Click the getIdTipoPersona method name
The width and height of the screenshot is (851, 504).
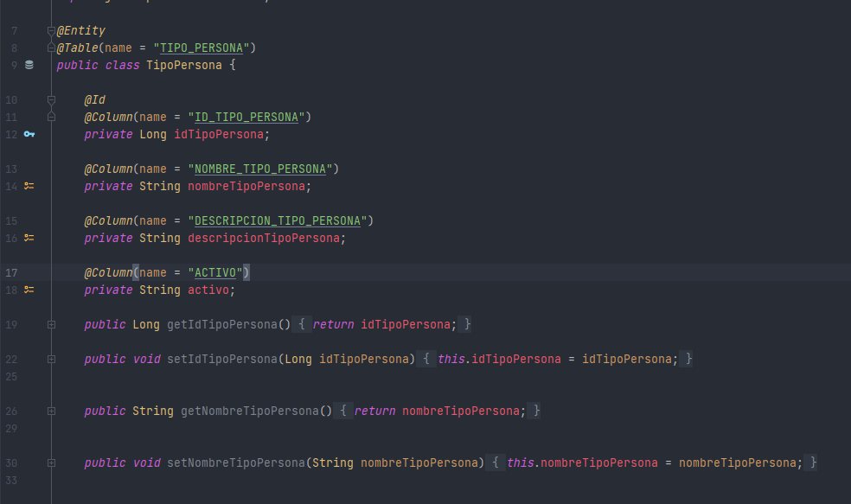(222, 325)
